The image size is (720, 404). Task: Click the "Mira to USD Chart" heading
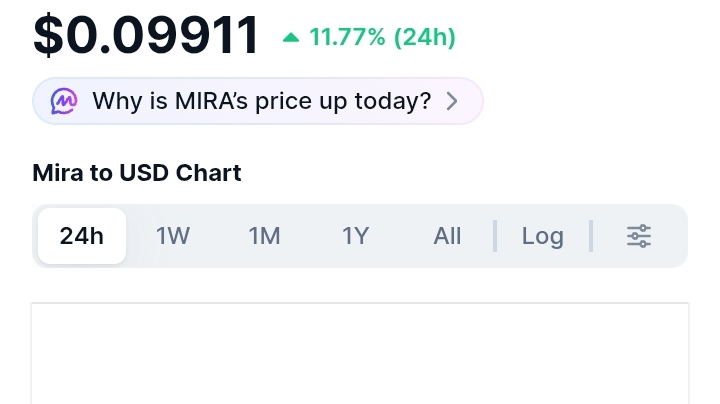(x=137, y=173)
